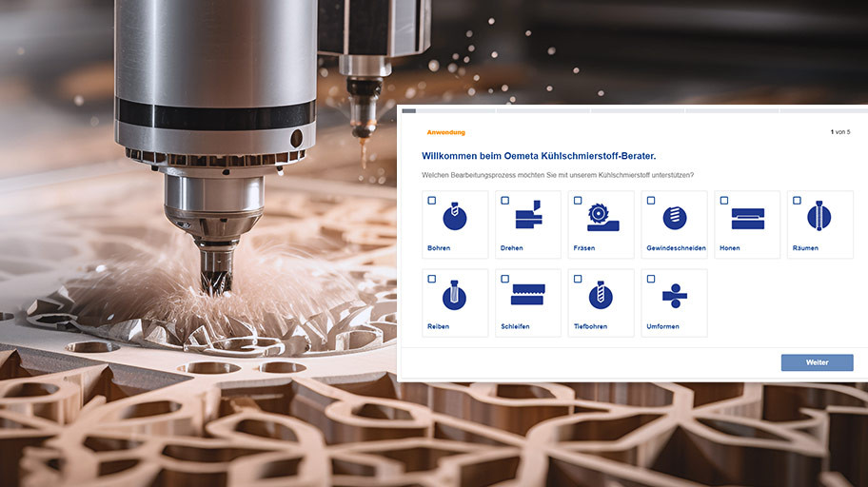Click the first progress bar segment

coord(448,110)
